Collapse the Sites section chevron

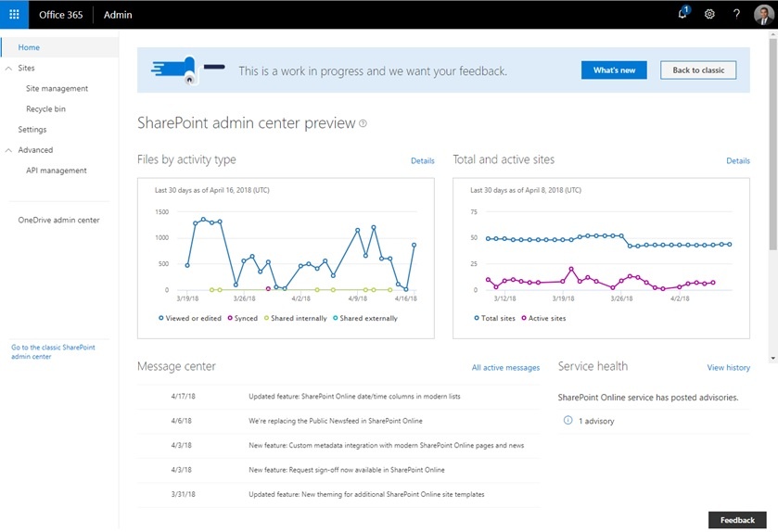coord(8,69)
